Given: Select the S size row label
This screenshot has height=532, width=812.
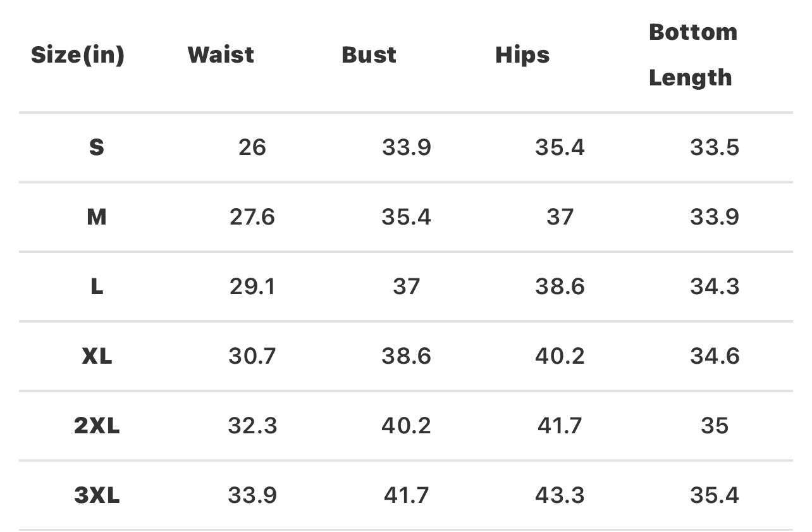Looking at the screenshot, I should click(96, 147).
